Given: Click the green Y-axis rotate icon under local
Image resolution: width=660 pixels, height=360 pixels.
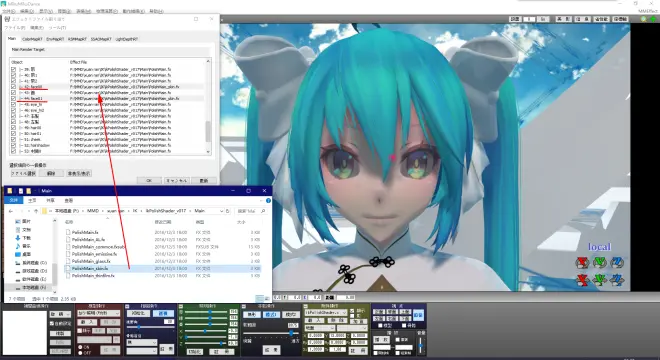Looking at the screenshot, I should [x=600, y=263].
